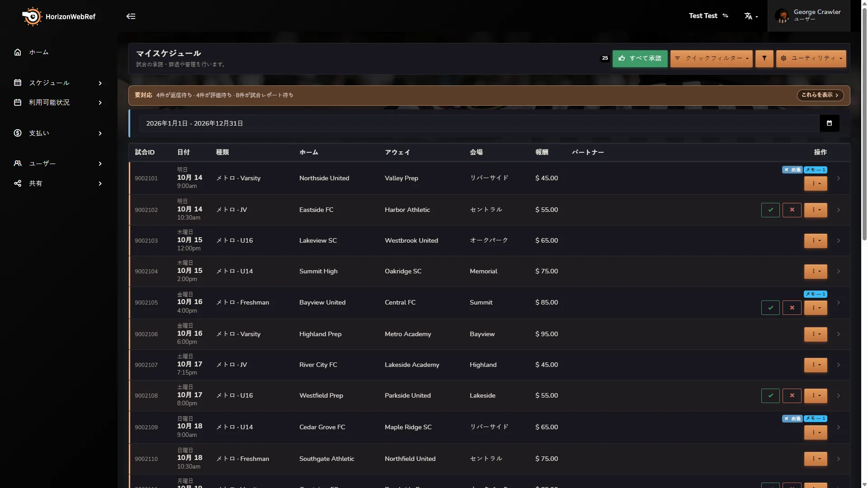Expand row chevron for game 9002103
The height and width of the screenshot is (488, 868).
click(839, 241)
